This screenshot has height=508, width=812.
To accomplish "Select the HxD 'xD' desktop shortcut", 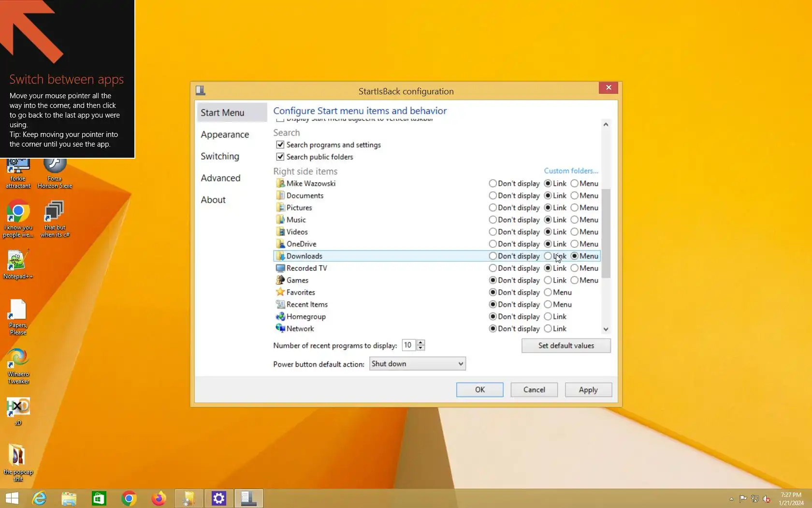I will click(x=18, y=411).
